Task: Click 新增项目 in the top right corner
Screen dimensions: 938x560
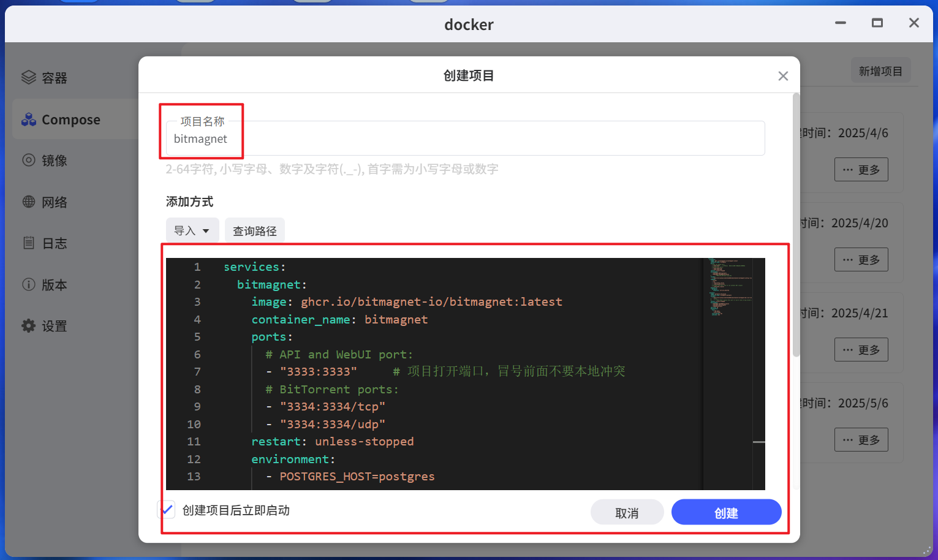Action: tap(880, 70)
